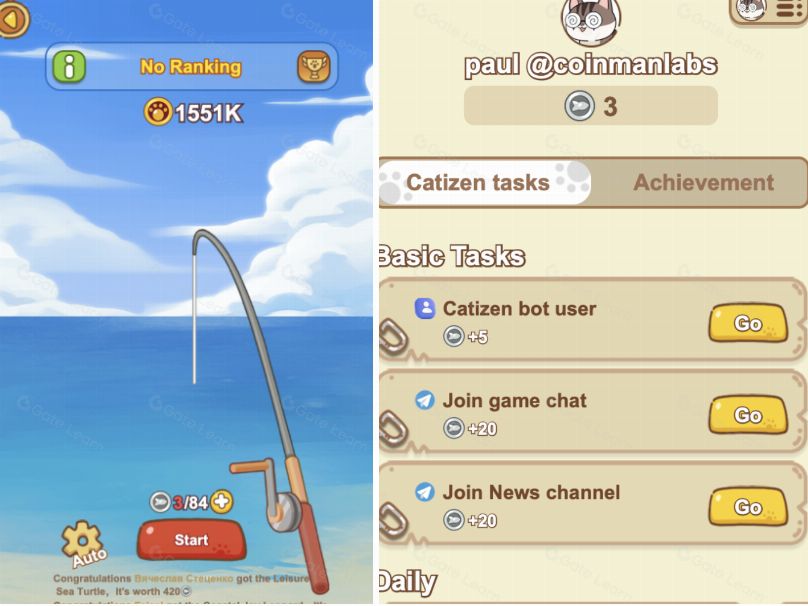
Task: Toggle the Auto gear icon
Action: point(83,544)
